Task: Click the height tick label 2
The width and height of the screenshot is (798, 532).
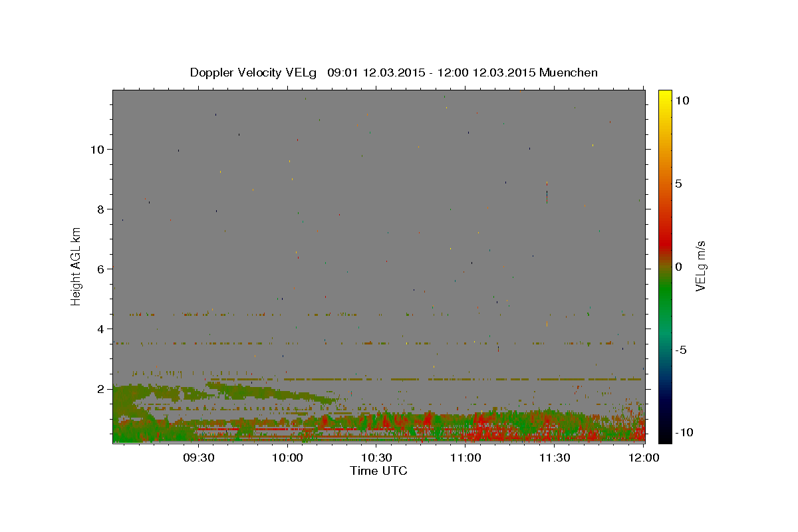Action: [102, 389]
